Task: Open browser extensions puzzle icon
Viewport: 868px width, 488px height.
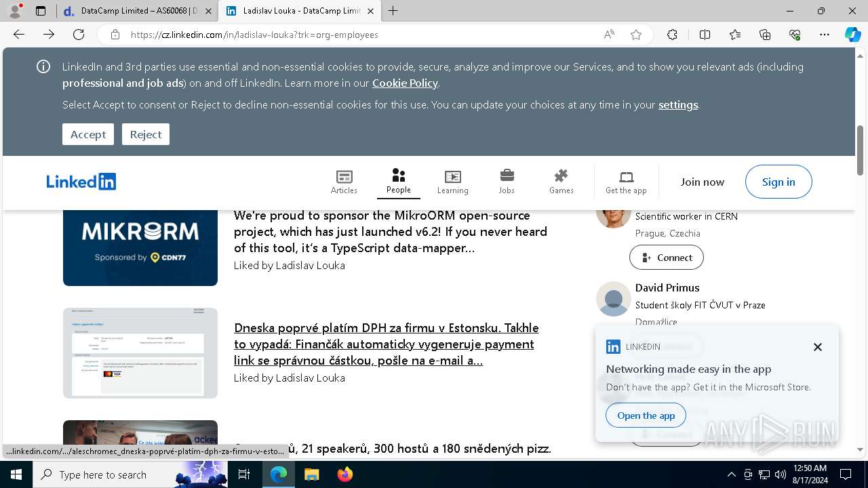Action: point(672,35)
